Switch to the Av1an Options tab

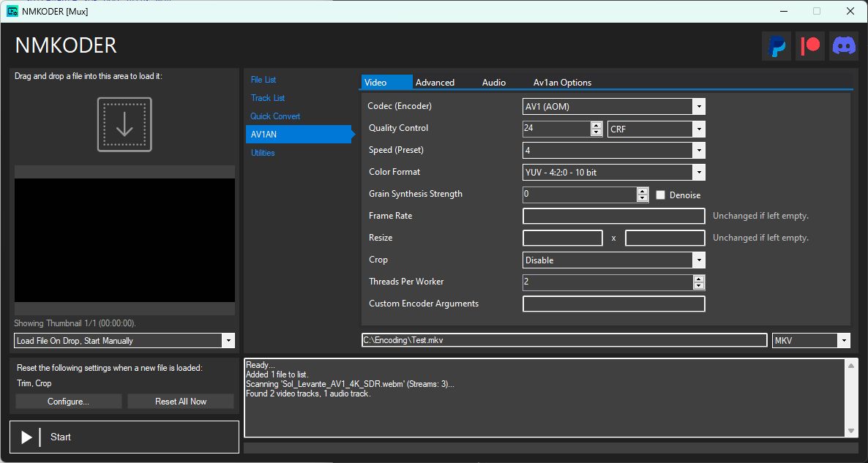tap(562, 83)
